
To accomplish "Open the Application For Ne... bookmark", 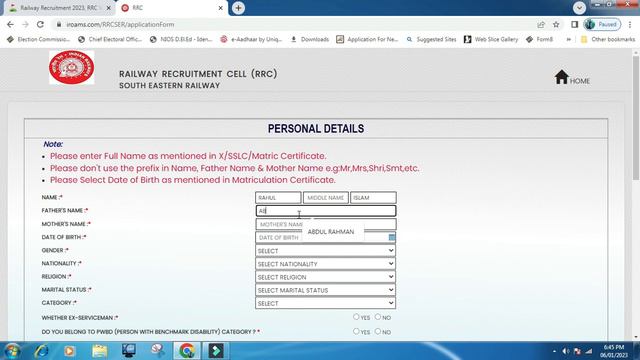I will pyautogui.click(x=367, y=39).
